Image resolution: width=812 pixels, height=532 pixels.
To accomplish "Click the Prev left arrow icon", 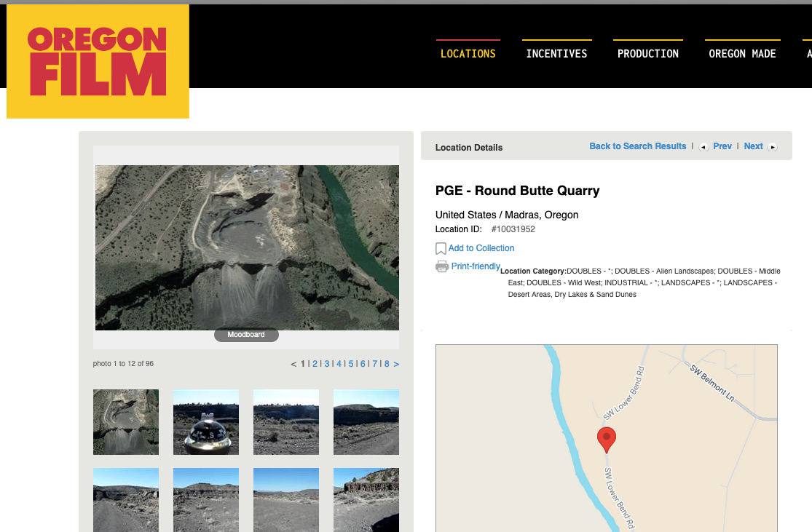I will coord(703,147).
